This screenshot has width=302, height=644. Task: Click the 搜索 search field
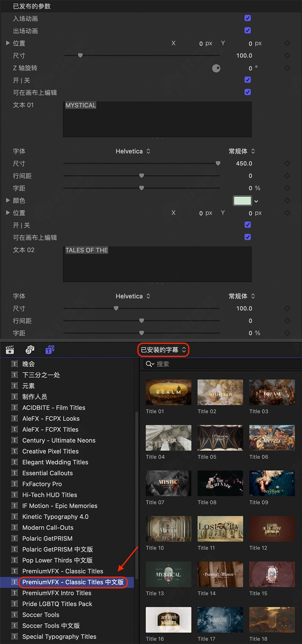223,364
